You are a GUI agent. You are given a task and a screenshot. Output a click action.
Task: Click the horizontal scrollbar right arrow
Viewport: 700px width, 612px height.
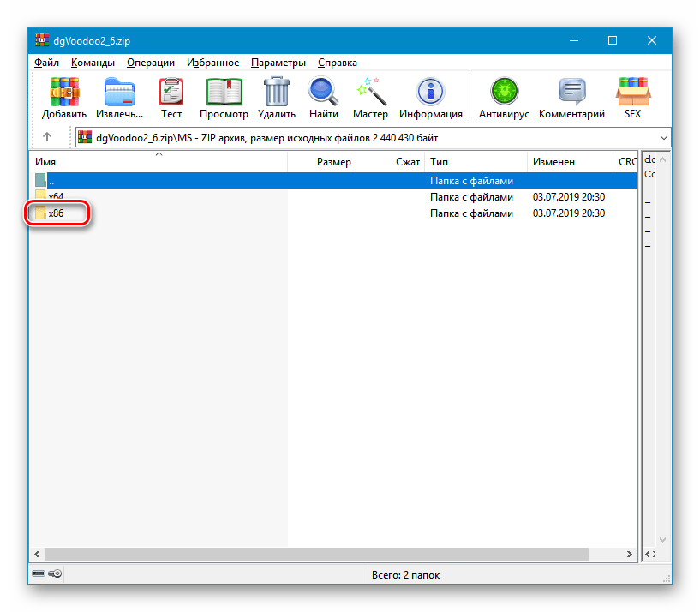click(x=632, y=555)
